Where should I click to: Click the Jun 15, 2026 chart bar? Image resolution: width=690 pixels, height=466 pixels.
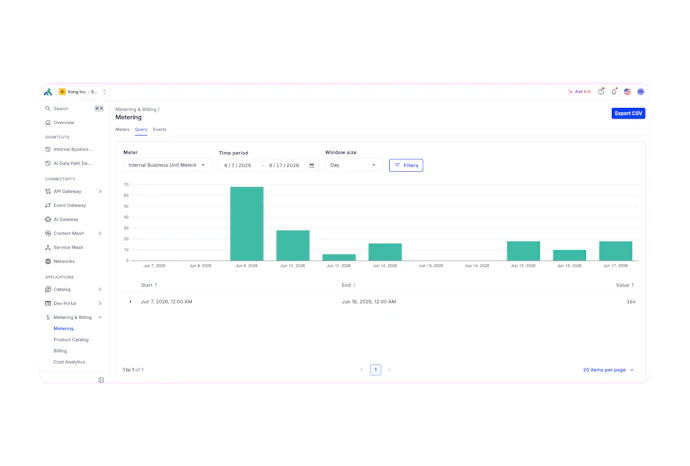point(523,251)
